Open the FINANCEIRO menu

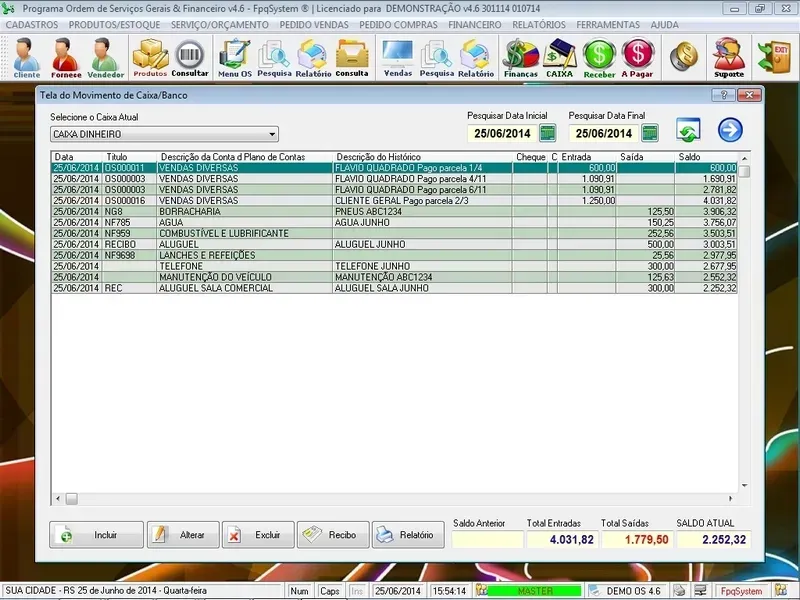click(x=475, y=23)
